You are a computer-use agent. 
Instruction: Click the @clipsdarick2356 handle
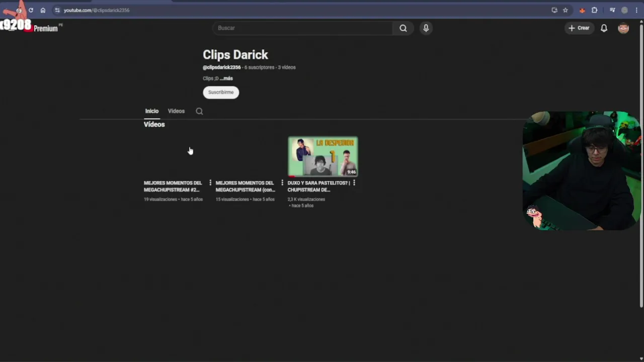(221, 67)
